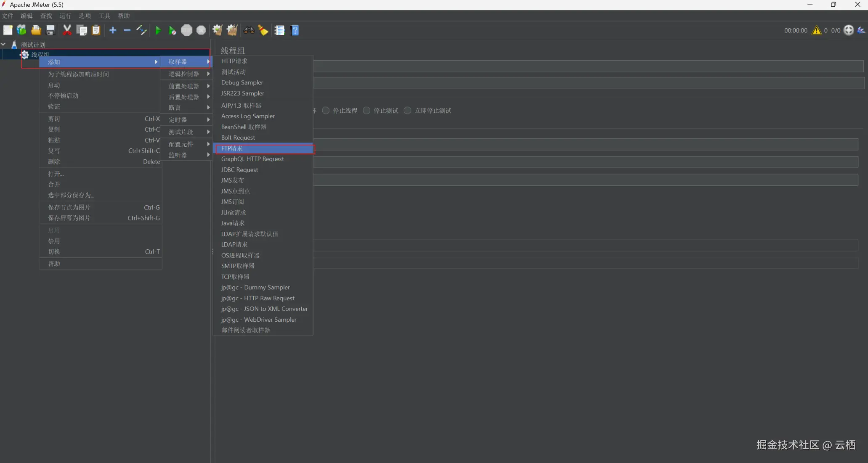Collapse the 测试计划 tree node
This screenshot has width=868, height=463.
click(x=3, y=44)
